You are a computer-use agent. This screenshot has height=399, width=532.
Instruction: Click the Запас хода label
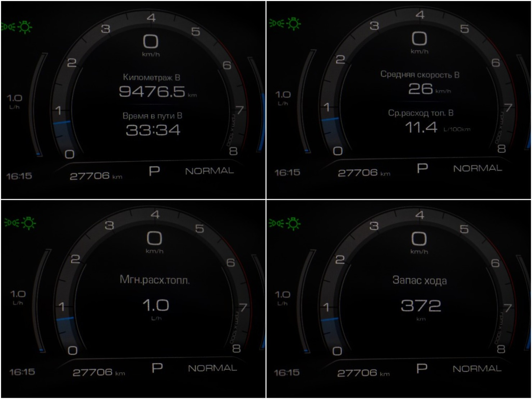pyautogui.click(x=419, y=280)
